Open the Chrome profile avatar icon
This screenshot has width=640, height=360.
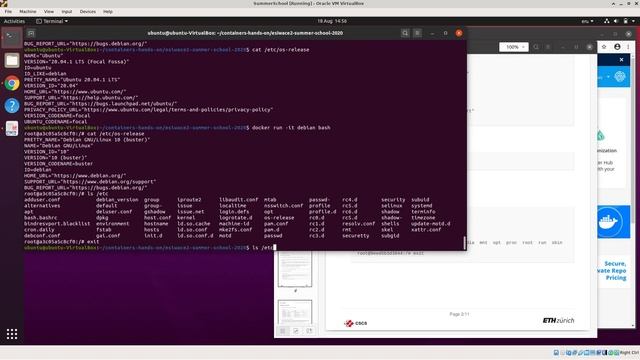(x=617, y=47)
